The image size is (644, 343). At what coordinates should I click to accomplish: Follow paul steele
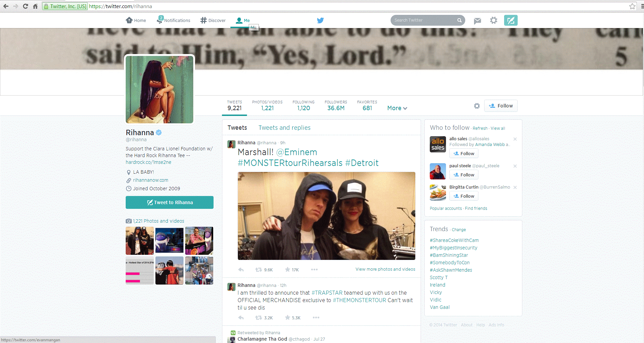point(464,175)
